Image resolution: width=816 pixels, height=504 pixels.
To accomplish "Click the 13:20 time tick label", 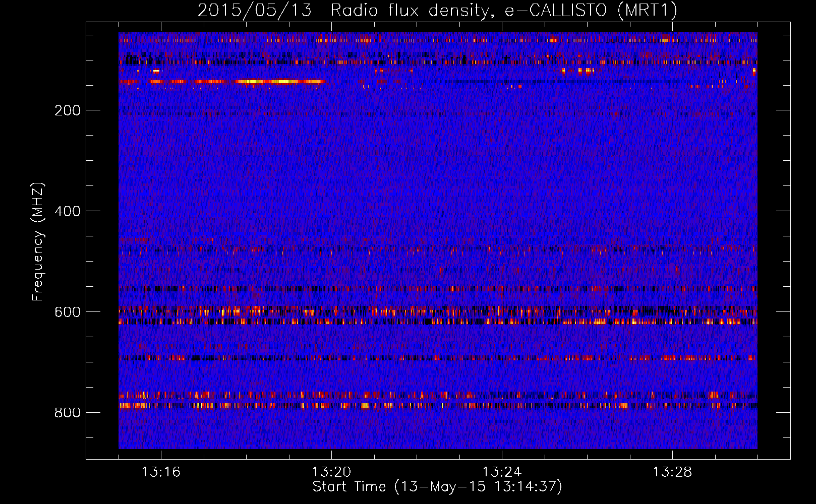I will coord(331,472).
